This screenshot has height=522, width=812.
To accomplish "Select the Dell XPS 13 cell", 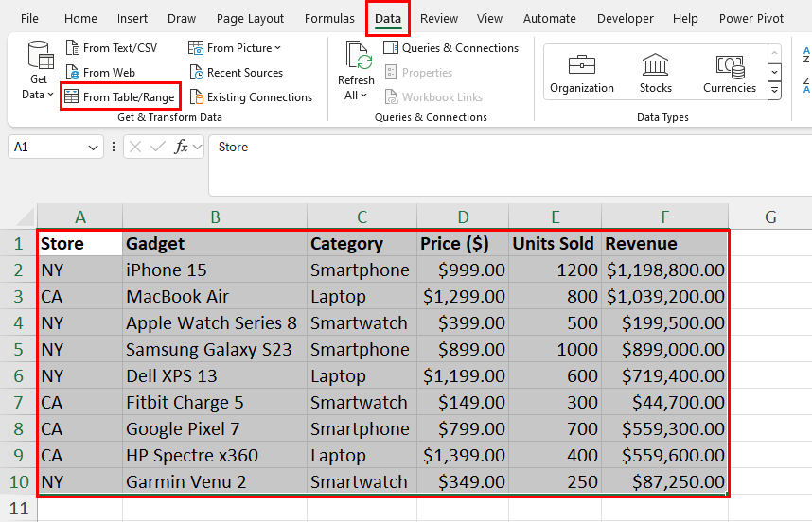I will point(215,375).
